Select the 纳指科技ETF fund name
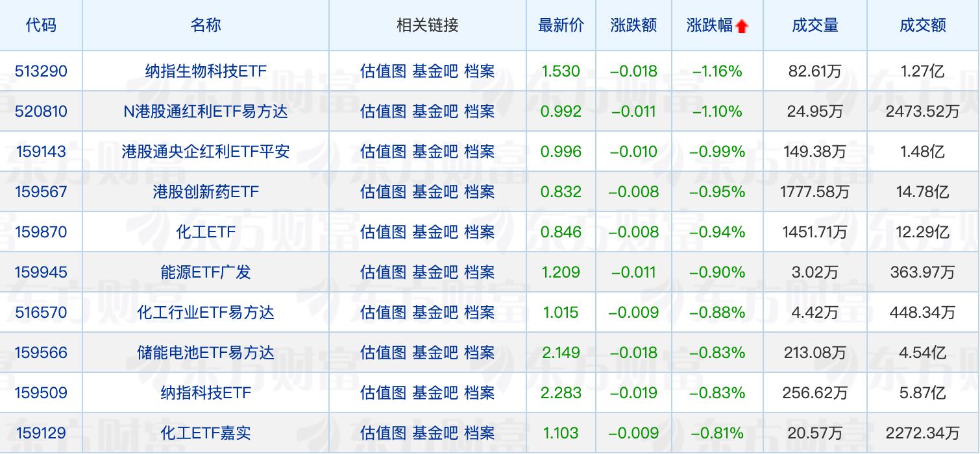 (206, 392)
